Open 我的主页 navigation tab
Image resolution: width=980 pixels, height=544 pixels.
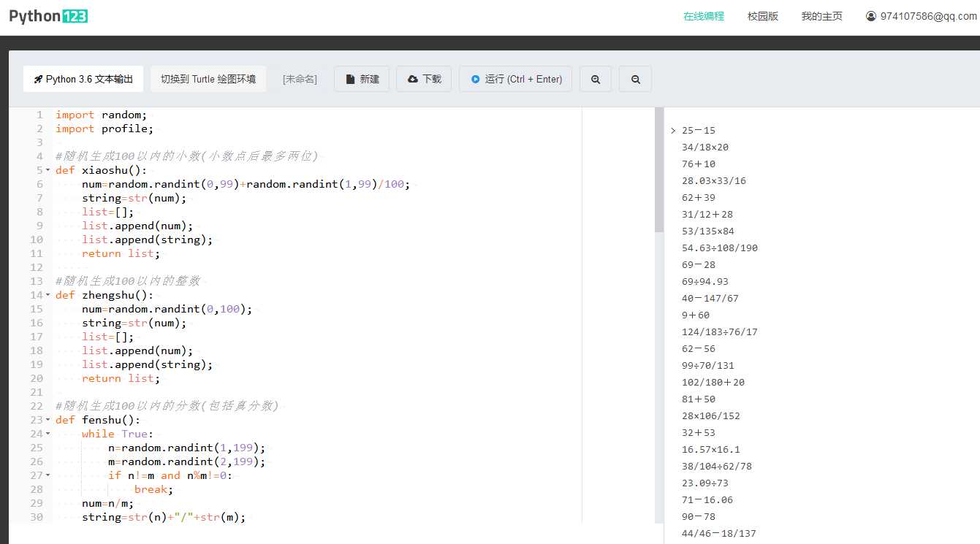point(821,16)
